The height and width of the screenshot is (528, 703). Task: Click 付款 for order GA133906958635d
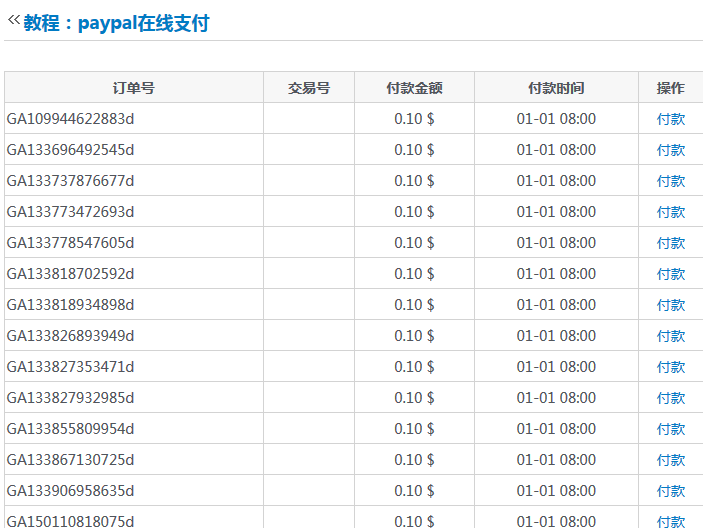(671, 491)
